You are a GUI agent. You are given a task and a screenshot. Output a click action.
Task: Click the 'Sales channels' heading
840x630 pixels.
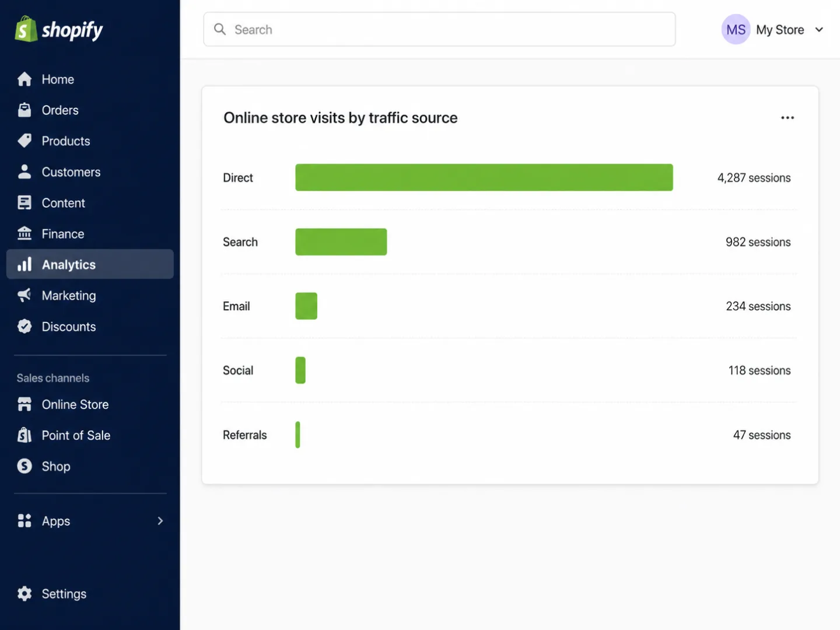pos(53,378)
